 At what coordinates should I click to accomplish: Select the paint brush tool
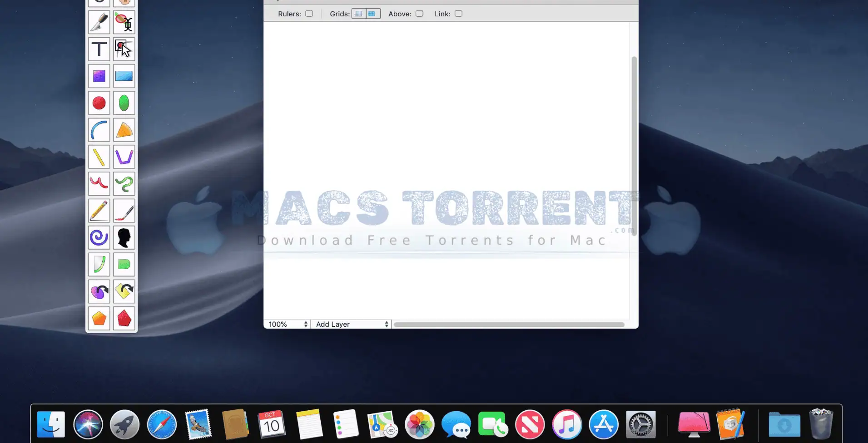click(124, 211)
